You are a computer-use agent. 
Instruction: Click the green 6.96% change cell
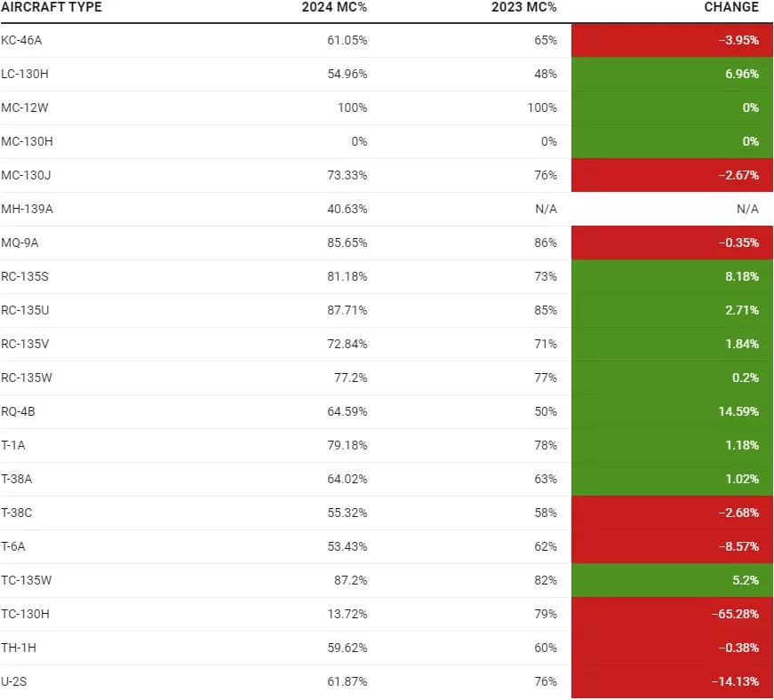click(672, 75)
